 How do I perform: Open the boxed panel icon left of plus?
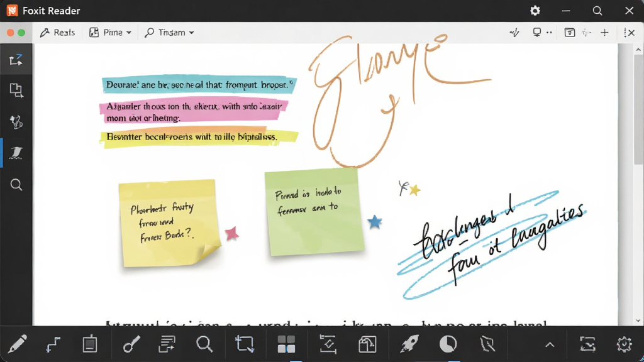coord(570,33)
